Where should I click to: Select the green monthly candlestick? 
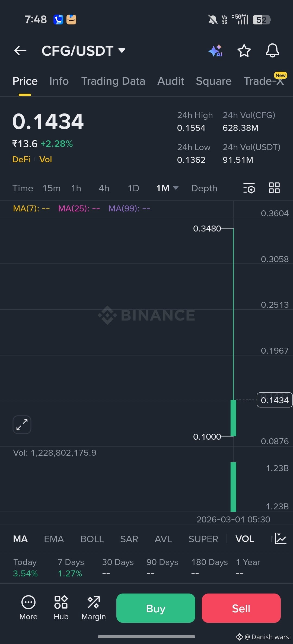tap(233, 418)
